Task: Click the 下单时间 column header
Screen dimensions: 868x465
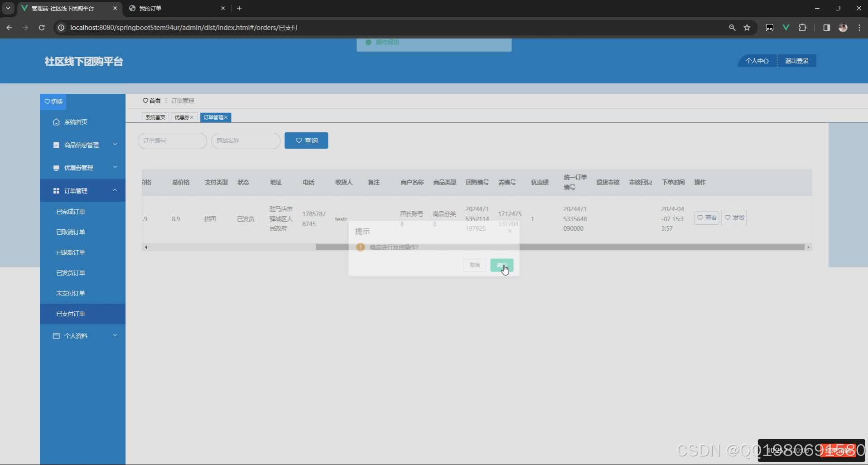Action: point(673,182)
